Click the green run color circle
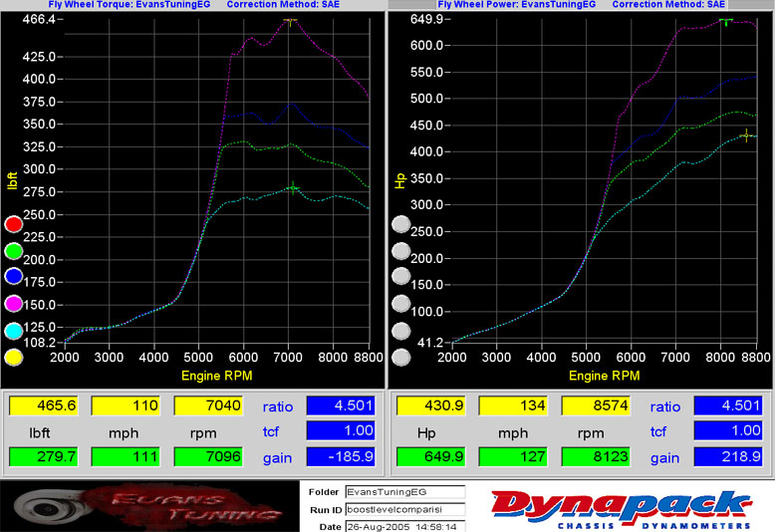Viewport: 775px width, 532px height. coord(13,251)
